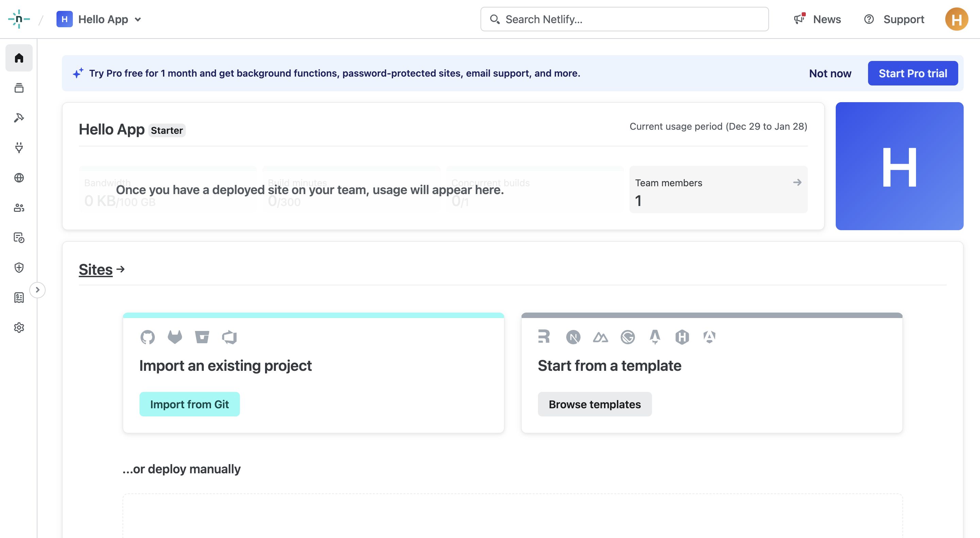Open Builds using the hammer sidebar icon
This screenshot has width=980, height=538.
point(19,118)
